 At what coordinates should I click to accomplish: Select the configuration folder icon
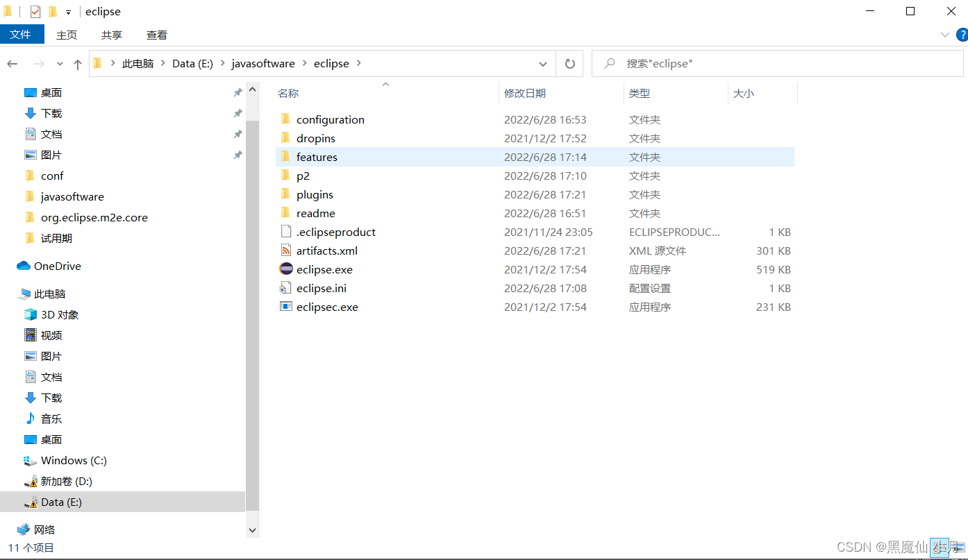285,119
